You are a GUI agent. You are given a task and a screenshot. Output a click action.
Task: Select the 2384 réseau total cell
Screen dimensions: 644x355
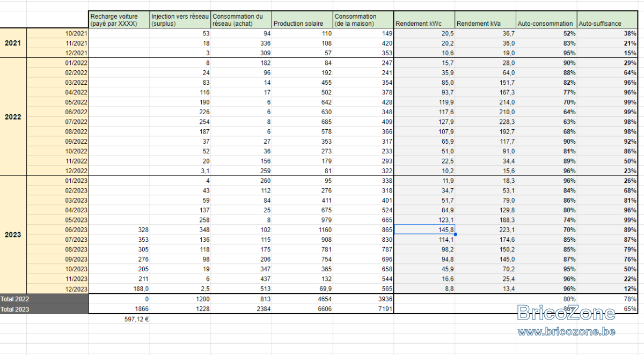[x=241, y=309]
